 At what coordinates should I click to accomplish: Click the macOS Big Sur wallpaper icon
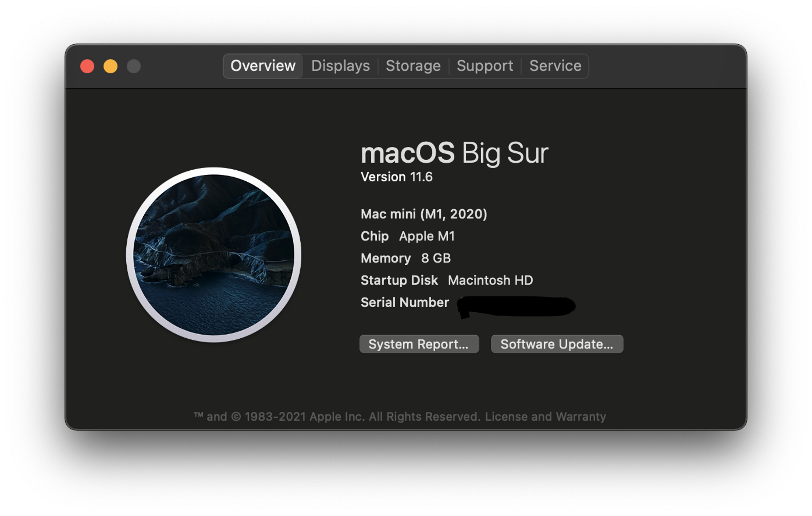coord(214,255)
